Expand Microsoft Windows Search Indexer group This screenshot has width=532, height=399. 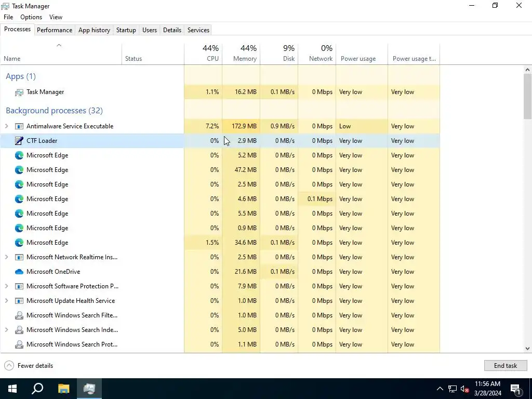click(x=6, y=330)
